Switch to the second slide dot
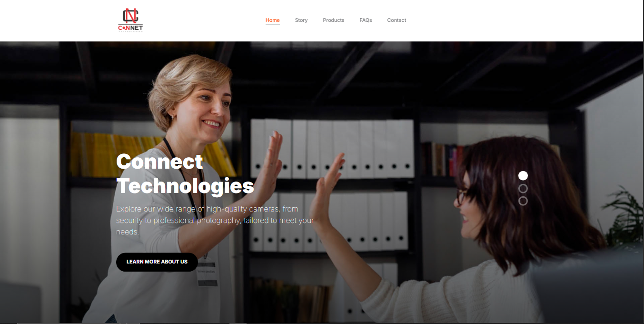 (x=523, y=188)
